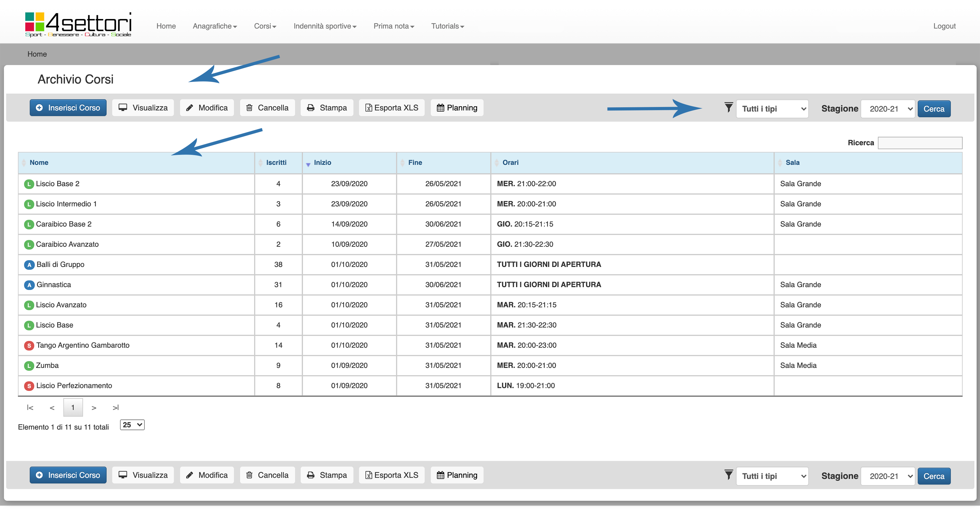The height and width of the screenshot is (526, 980).
Task: Sort table by Inizio column
Action: point(349,163)
